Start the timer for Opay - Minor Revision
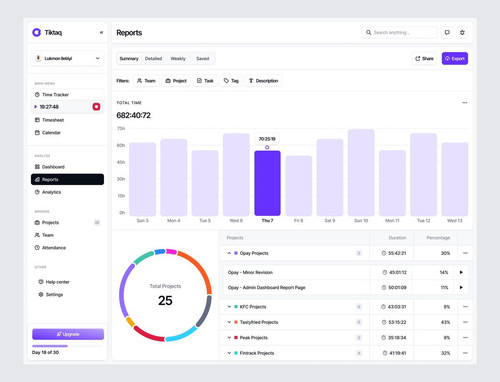This screenshot has height=382, width=500. (461, 272)
